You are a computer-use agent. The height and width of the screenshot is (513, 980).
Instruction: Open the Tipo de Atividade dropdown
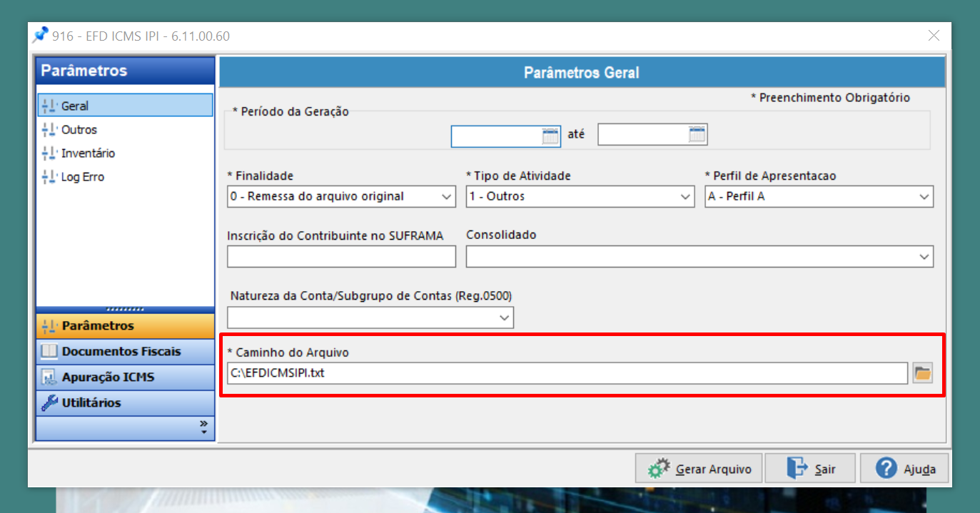pos(686,196)
